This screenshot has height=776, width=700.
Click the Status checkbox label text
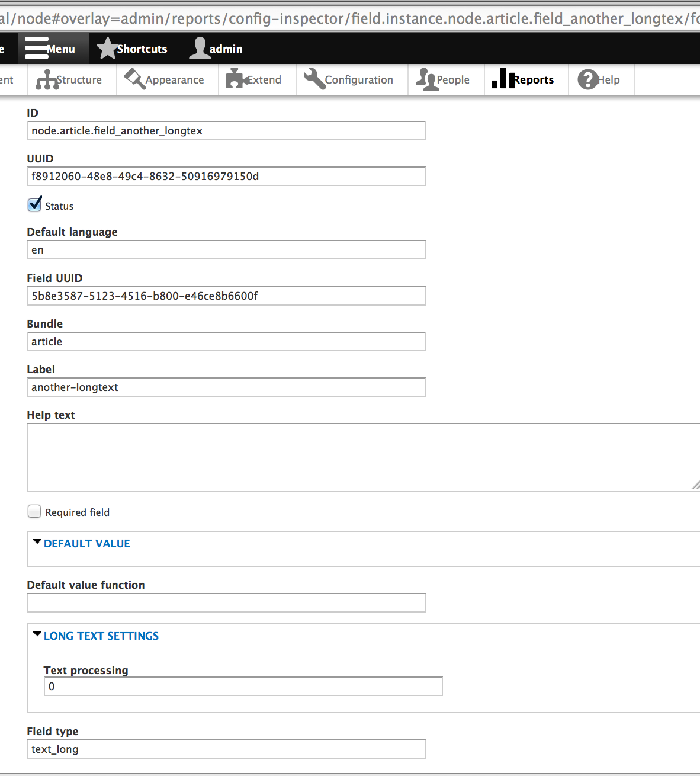(x=59, y=206)
